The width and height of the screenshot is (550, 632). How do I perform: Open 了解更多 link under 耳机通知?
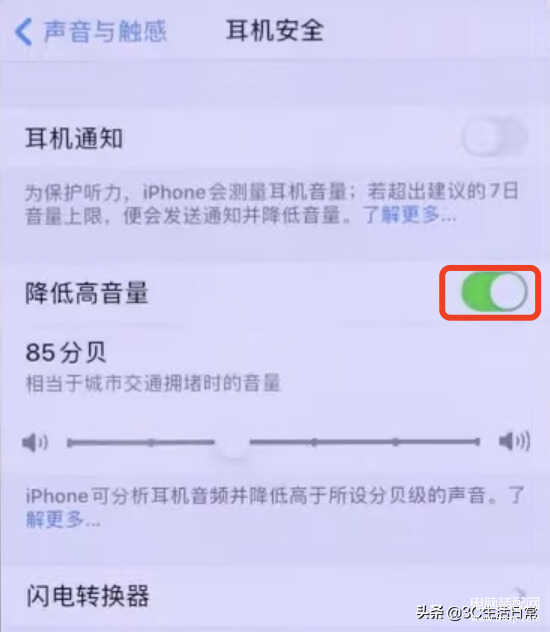coord(410,214)
